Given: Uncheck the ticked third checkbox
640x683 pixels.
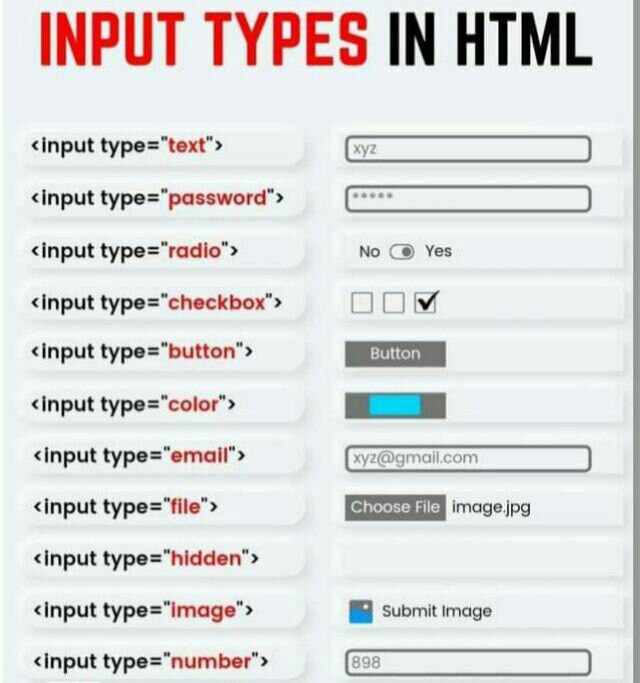Looking at the screenshot, I should pyautogui.click(x=426, y=302).
